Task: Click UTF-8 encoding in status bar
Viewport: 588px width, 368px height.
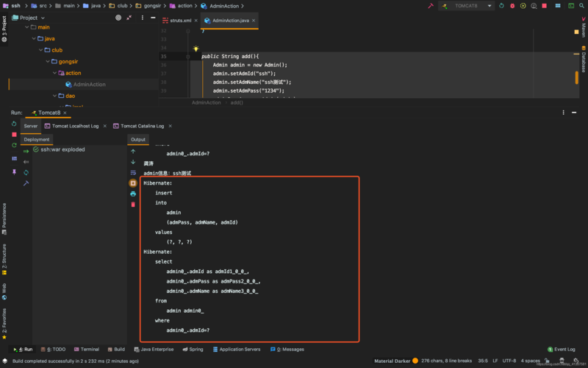Action: tap(509, 361)
